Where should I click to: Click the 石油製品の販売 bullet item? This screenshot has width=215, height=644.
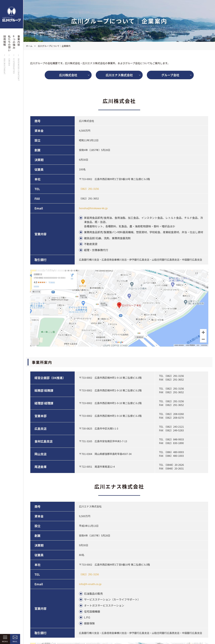(91, 594)
